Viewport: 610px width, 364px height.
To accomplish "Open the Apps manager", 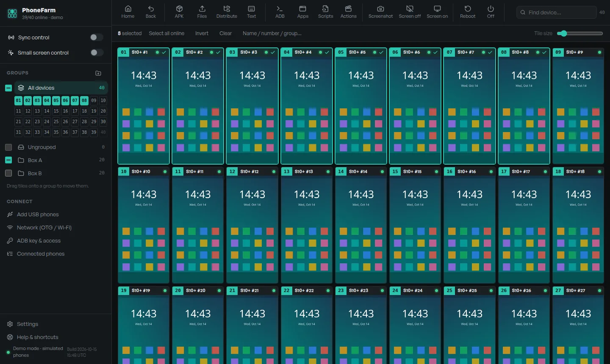I will tap(302, 12).
